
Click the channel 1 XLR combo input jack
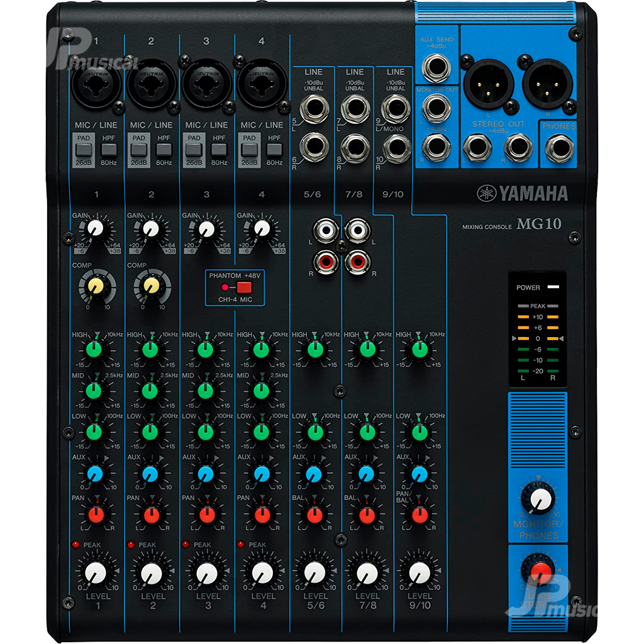[x=96, y=84]
